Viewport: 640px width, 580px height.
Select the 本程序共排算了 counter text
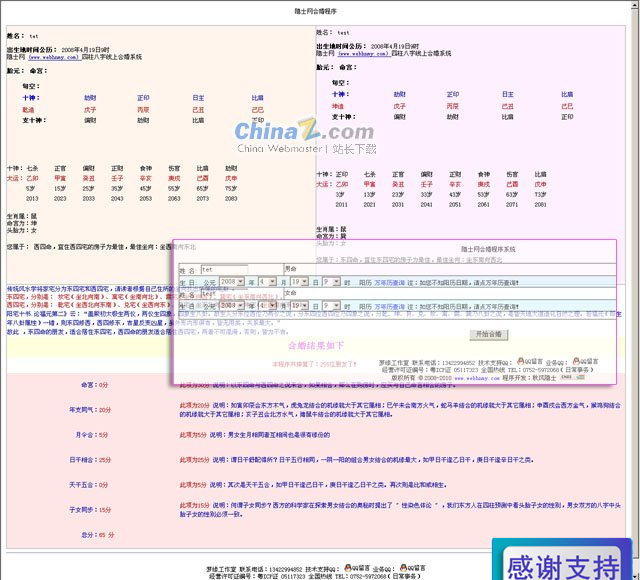coord(314,364)
